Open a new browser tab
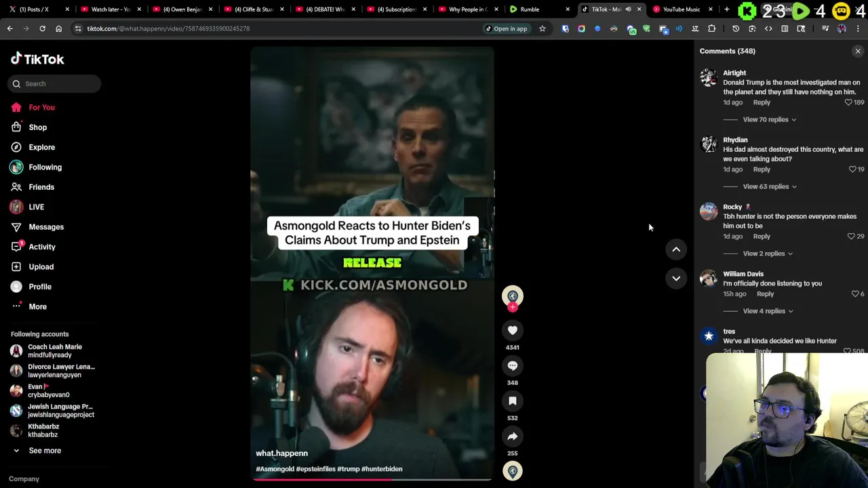The image size is (868, 488). click(726, 9)
